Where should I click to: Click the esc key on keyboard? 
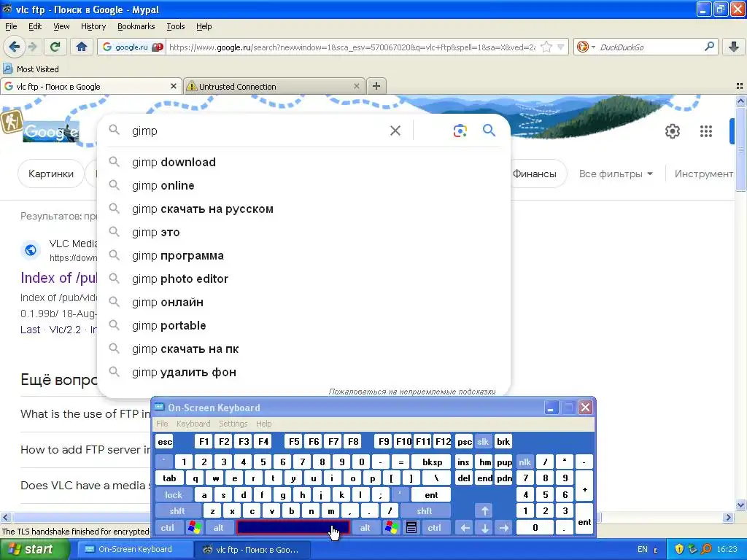[165, 441]
